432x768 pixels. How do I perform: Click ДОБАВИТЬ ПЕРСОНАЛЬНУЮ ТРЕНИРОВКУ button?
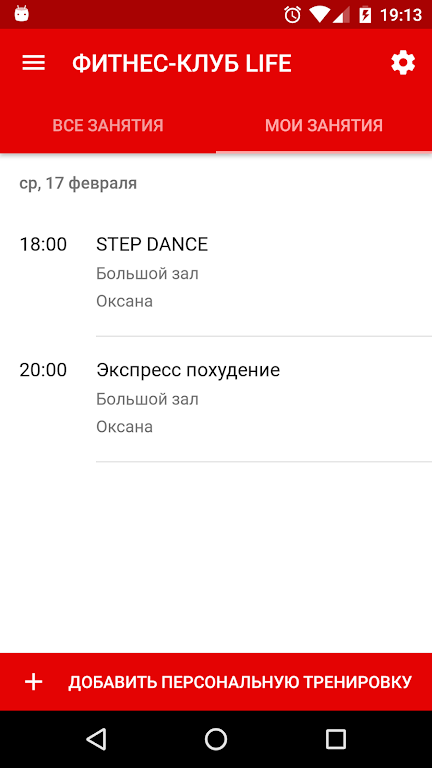(x=216, y=682)
